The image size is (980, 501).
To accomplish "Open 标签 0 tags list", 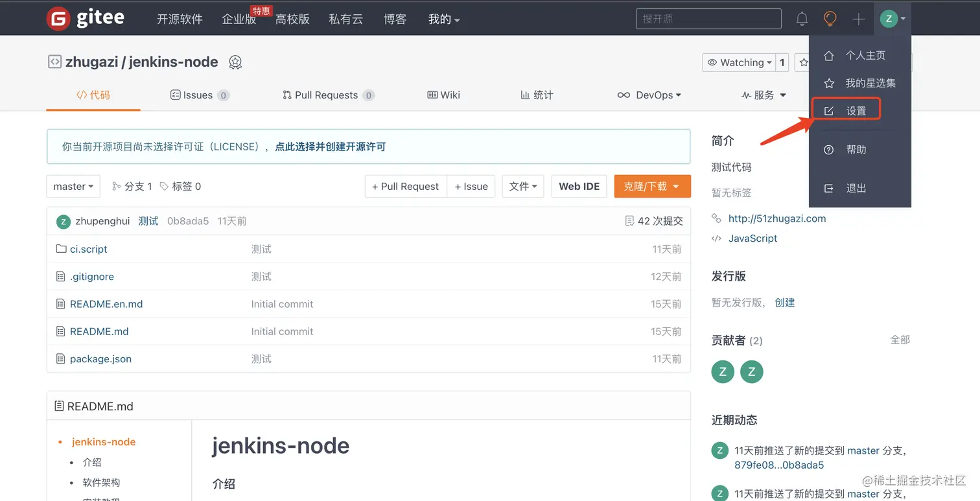I will pos(180,186).
